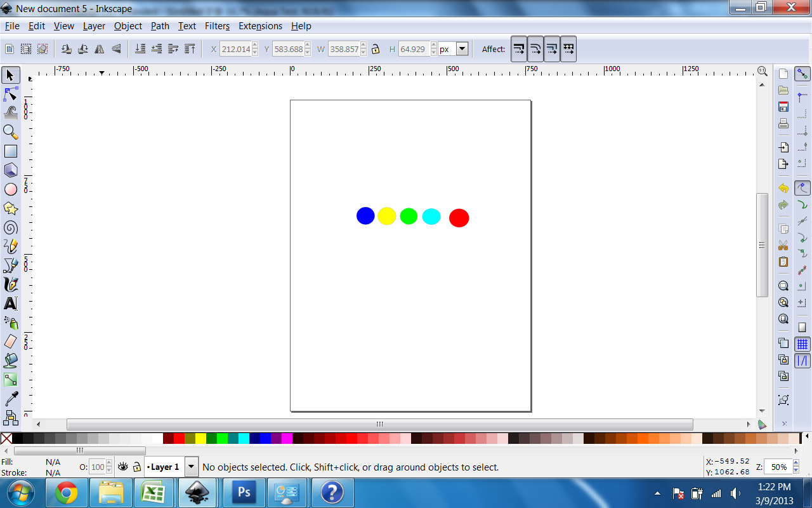The image size is (812, 508).
Task: Toggle Affect: scale stroke width button
Action: [x=519, y=49]
